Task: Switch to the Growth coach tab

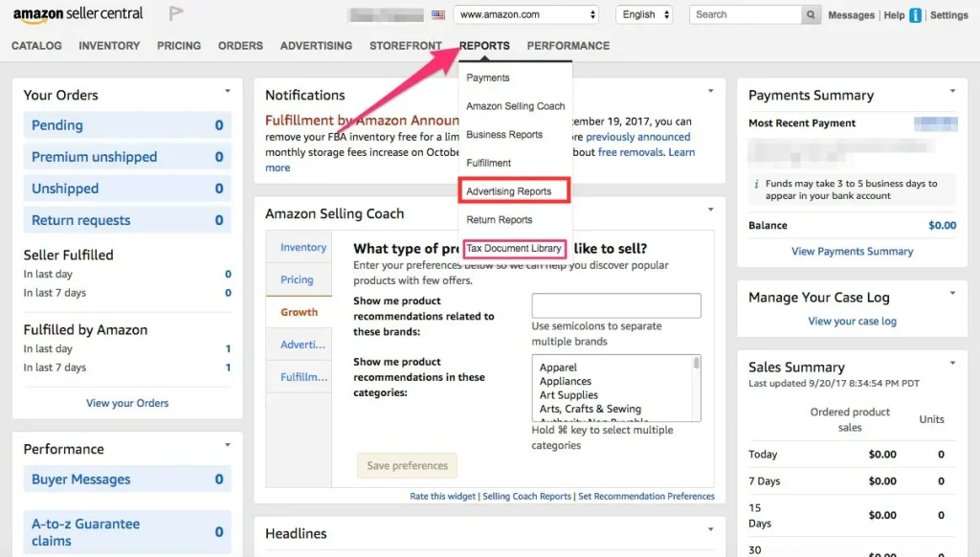Action: click(x=299, y=312)
